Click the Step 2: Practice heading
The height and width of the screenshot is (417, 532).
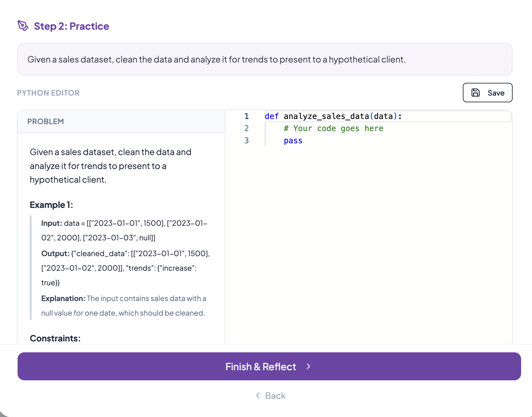point(71,26)
